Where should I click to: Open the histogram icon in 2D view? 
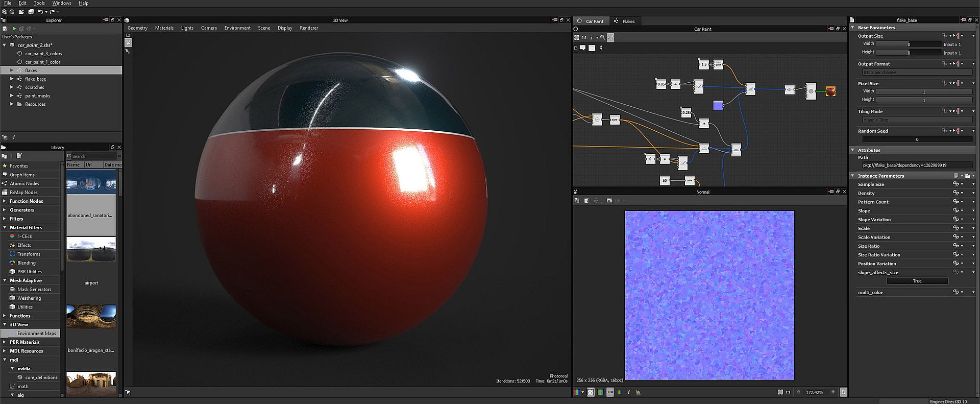pyautogui.click(x=638, y=392)
